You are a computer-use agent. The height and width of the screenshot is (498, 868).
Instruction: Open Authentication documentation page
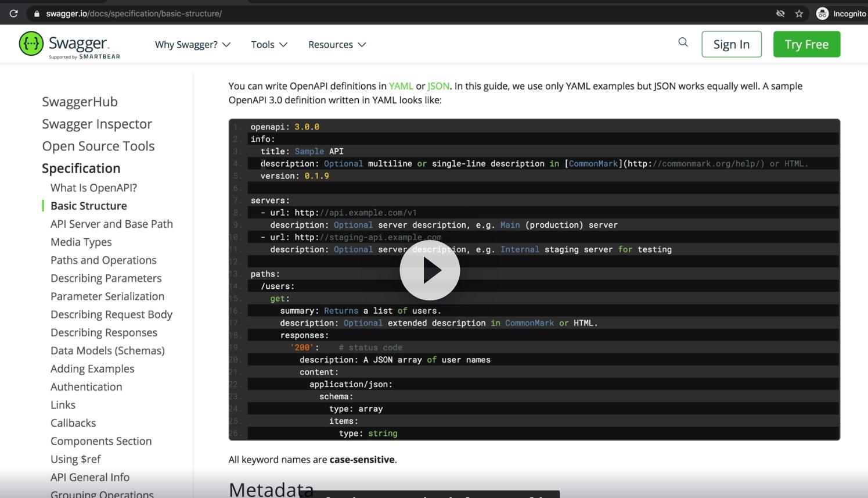pyautogui.click(x=86, y=386)
